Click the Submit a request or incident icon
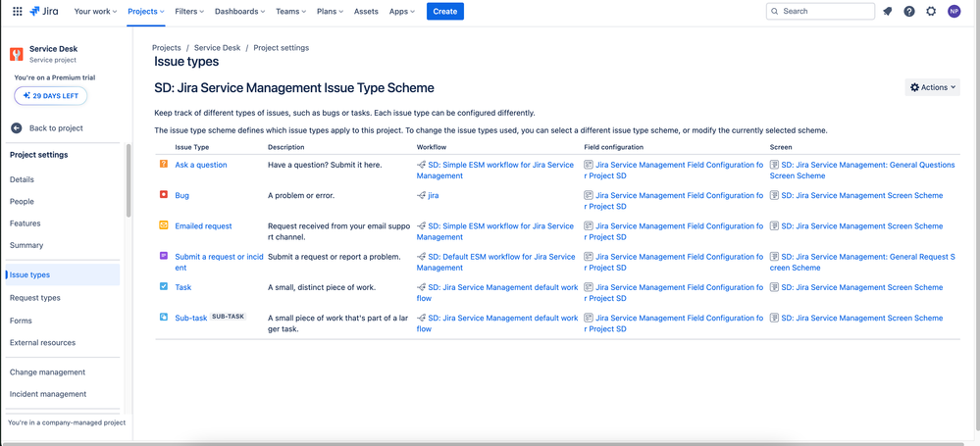Image resolution: width=980 pixels, height=446 pixels. click(x=164, y=256)
